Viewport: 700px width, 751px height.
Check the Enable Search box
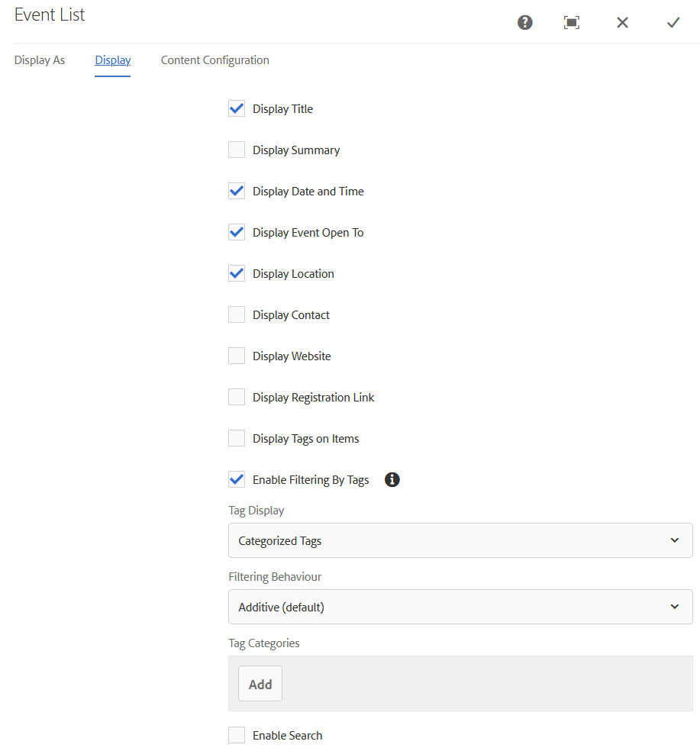[x=237, y=735]
